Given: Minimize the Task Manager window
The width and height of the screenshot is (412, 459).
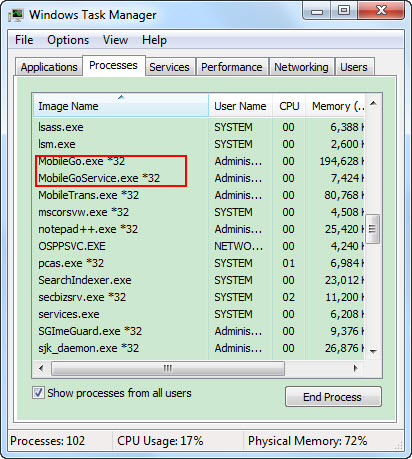Looking at the screenshot, I should 317,11.
